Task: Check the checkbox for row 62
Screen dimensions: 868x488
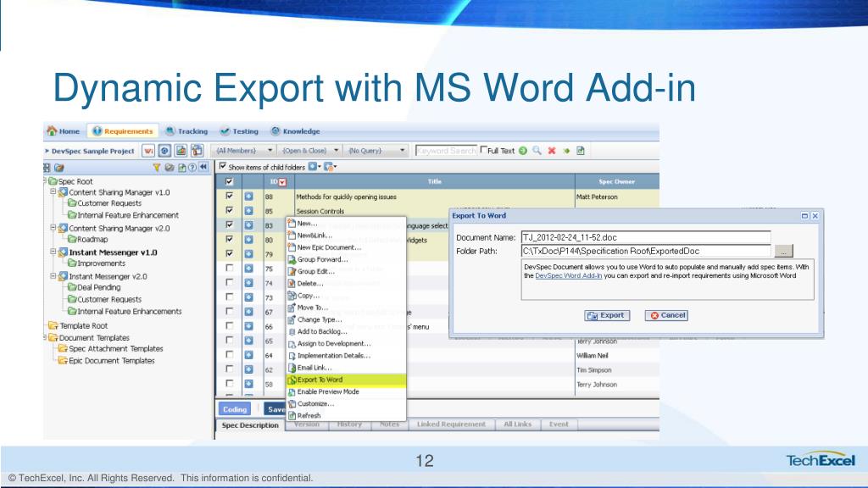Action: tap(229, 369)
